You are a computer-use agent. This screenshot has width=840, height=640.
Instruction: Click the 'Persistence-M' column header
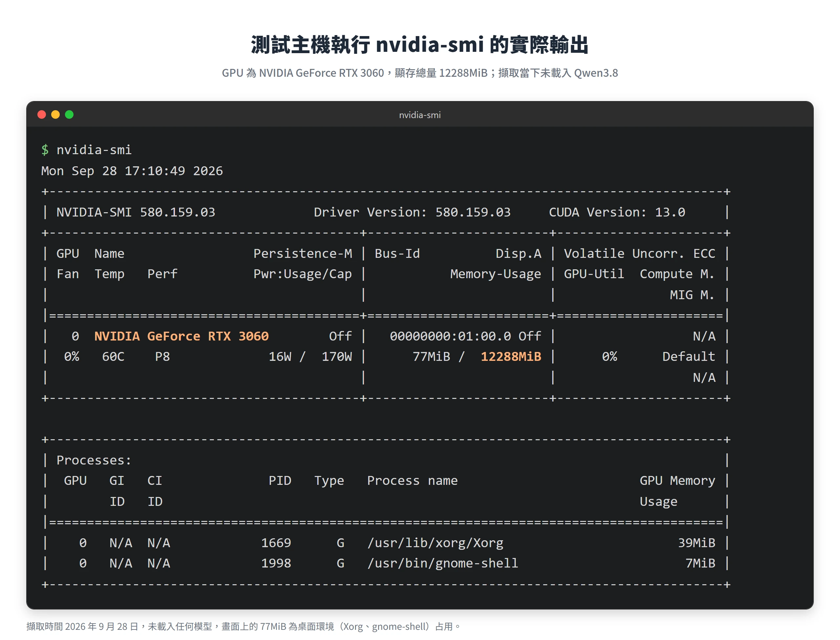click(303, 254)
